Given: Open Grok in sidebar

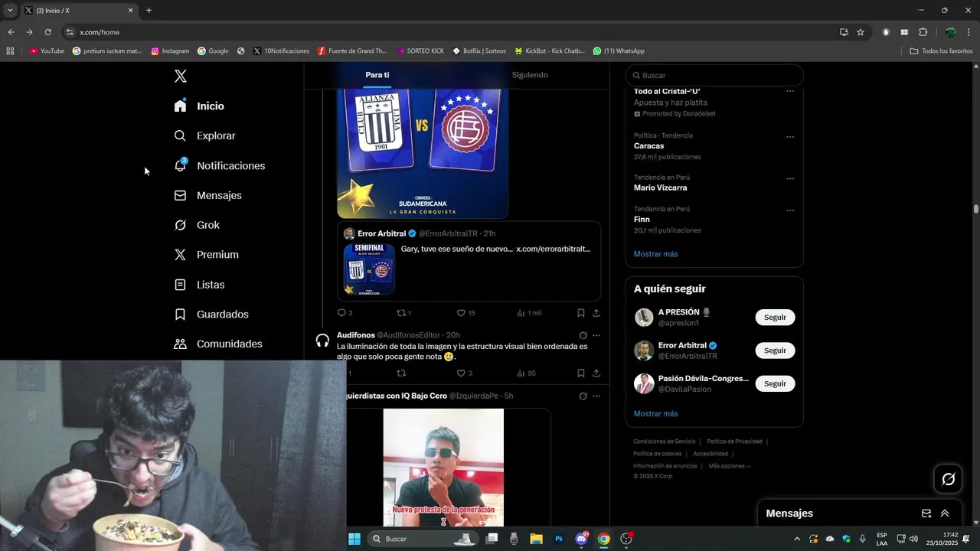Looking at the screenshot, I should pos(197,225).
